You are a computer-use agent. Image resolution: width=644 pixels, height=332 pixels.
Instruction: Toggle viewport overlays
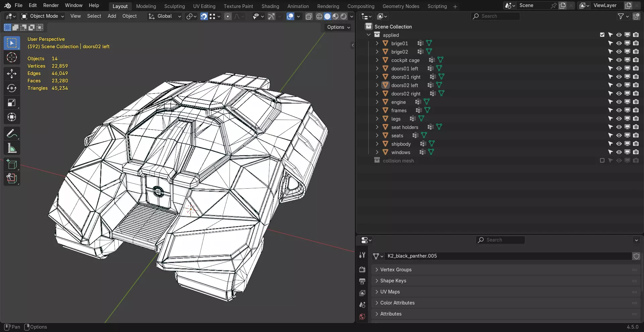pos(290,16)
